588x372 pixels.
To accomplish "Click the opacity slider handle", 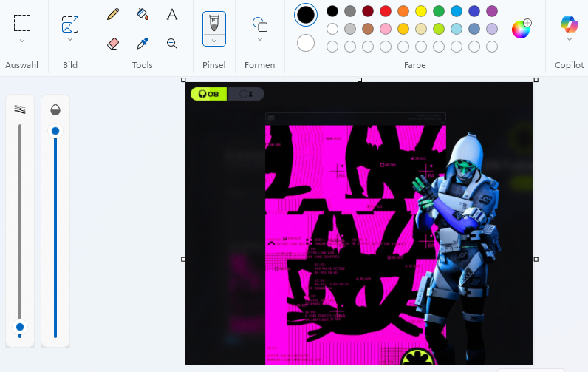I will (x=55, y=131).
